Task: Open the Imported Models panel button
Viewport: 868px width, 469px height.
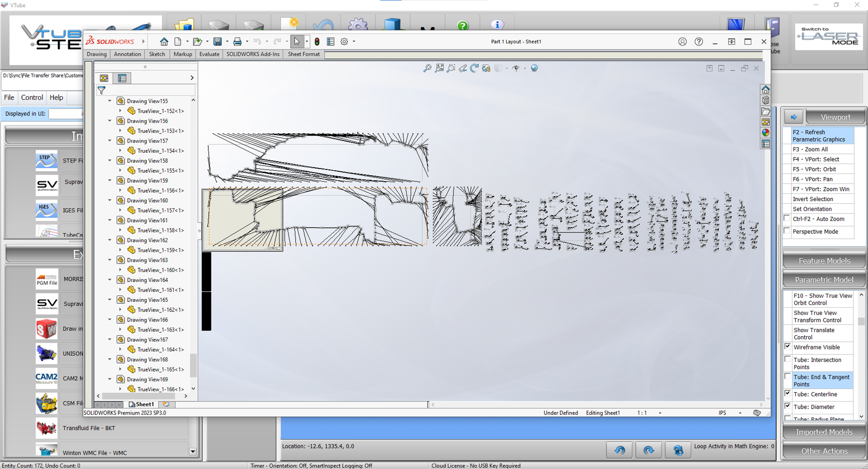Action: (824, 432)
